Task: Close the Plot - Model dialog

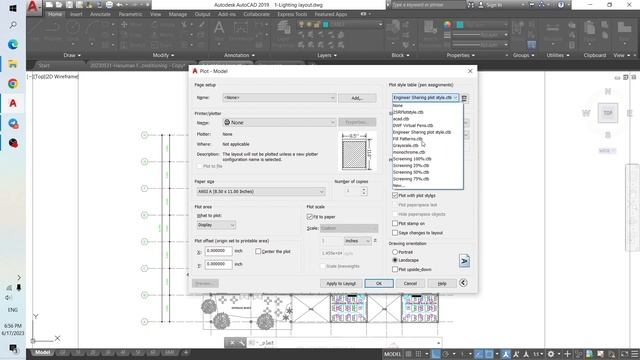Action: click(x=470, y=71)
